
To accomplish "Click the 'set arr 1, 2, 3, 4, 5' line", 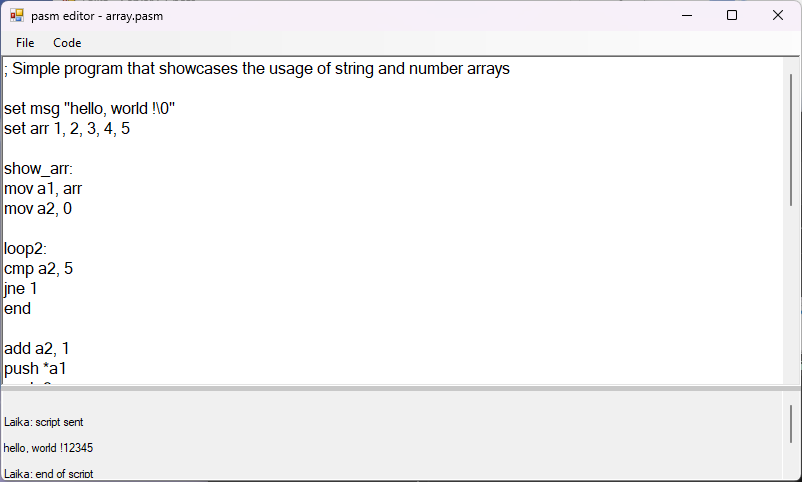I will click(x=67, y=129).
